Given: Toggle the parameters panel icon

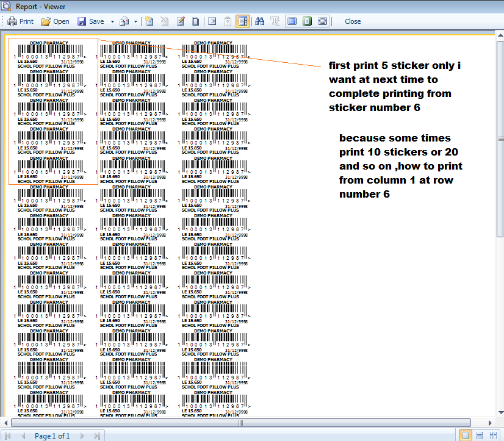Looking at the screenshot, I should (x=228, y=21).
